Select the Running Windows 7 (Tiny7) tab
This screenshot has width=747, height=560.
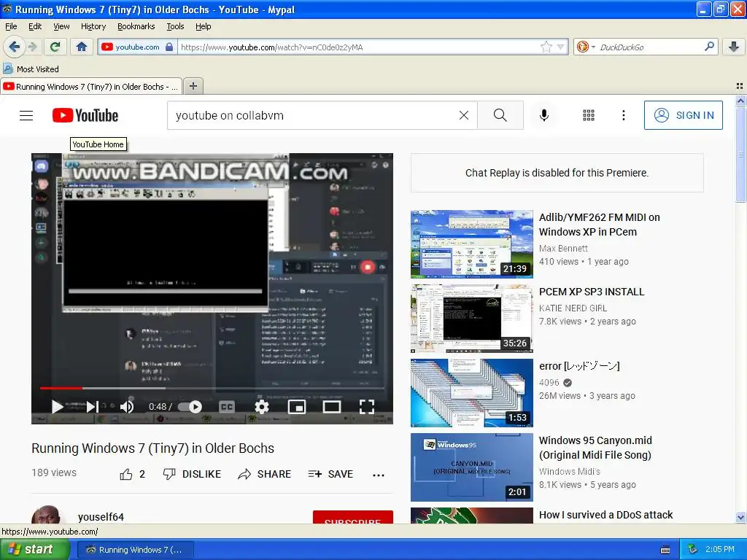click(x=91, y=87)
